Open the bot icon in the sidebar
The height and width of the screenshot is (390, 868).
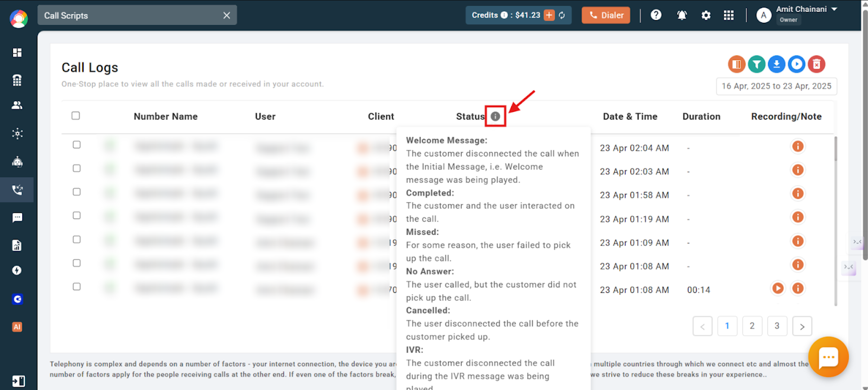tap(17, 162)
